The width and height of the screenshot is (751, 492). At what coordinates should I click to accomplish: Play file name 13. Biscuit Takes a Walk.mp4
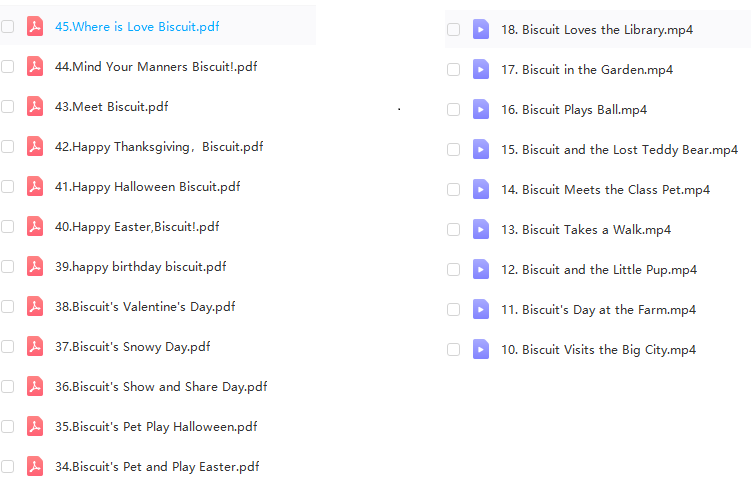click(586, 230)
